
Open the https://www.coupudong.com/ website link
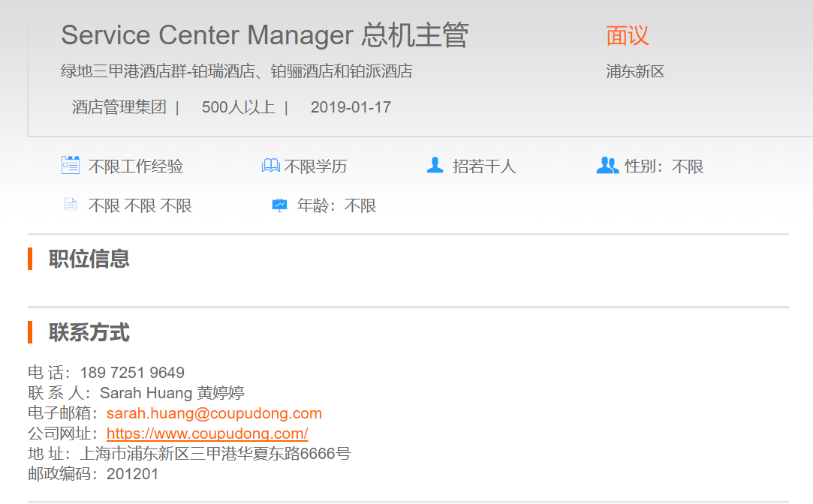pos(207,433)
